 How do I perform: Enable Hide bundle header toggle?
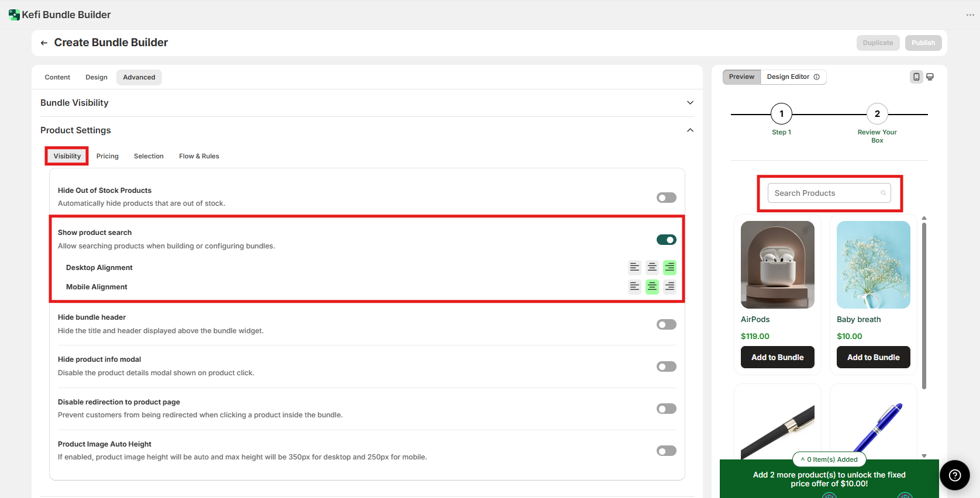tap(667, 324)
